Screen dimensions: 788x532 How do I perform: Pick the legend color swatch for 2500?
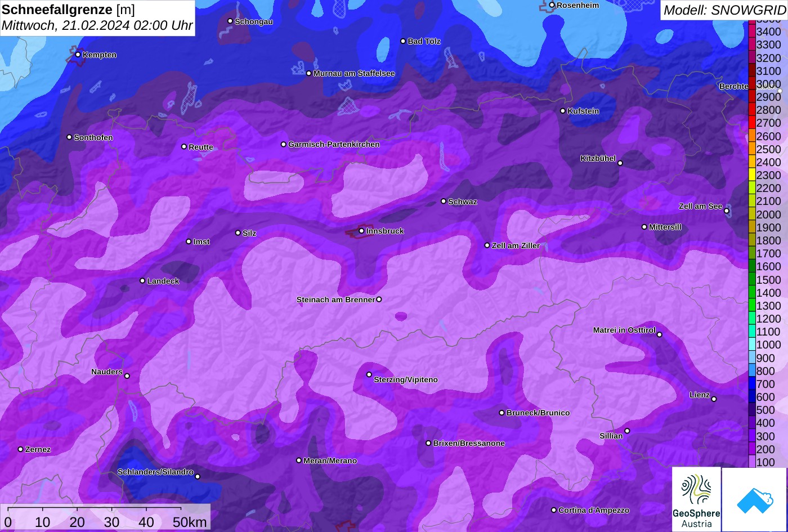click(752, 147)
